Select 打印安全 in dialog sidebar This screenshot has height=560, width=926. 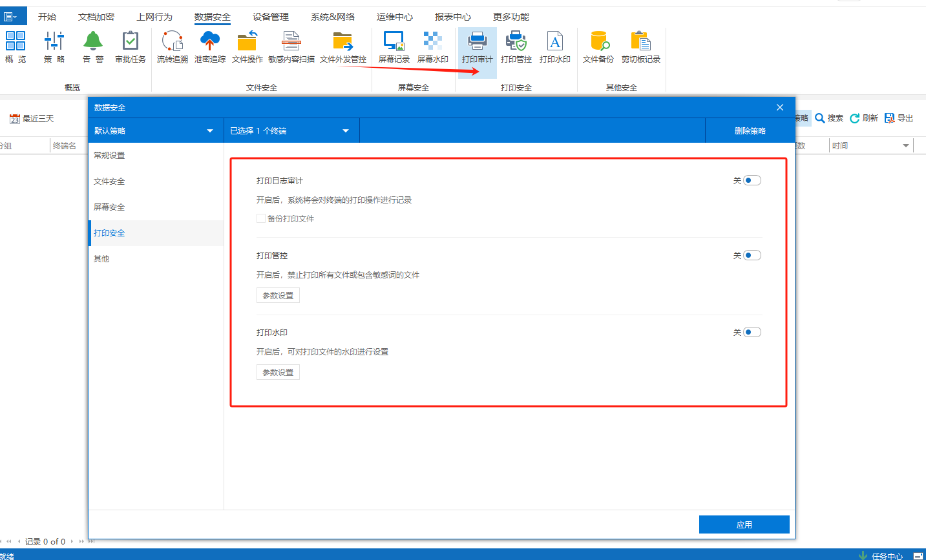(x=156, y=233)
